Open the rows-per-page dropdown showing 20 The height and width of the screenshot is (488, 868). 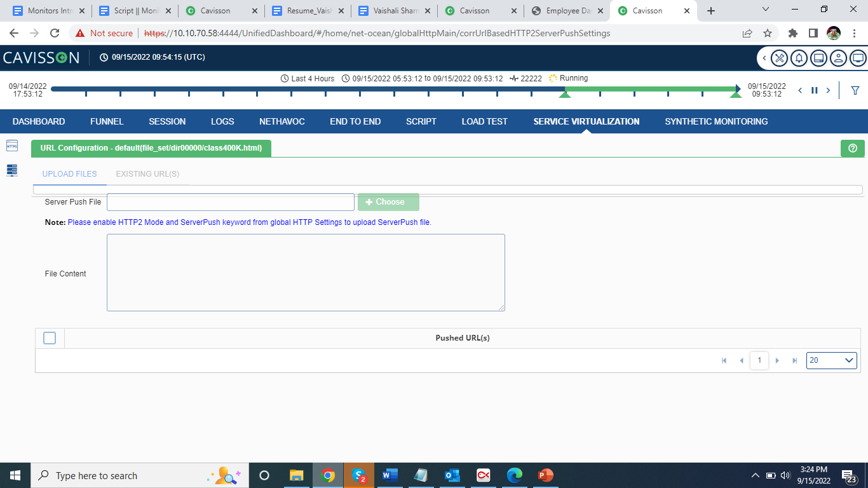[832, 360]
